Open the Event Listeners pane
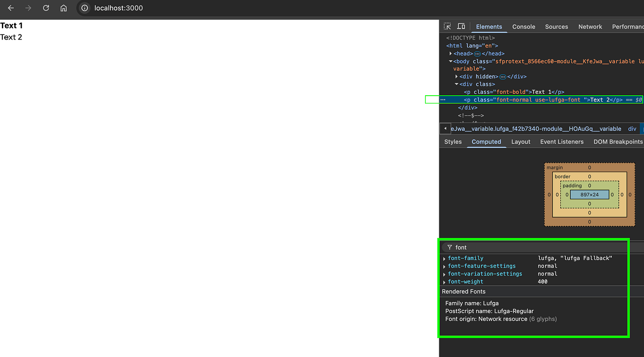The width and height of the screenshot is (644, 357). [562, 142]
